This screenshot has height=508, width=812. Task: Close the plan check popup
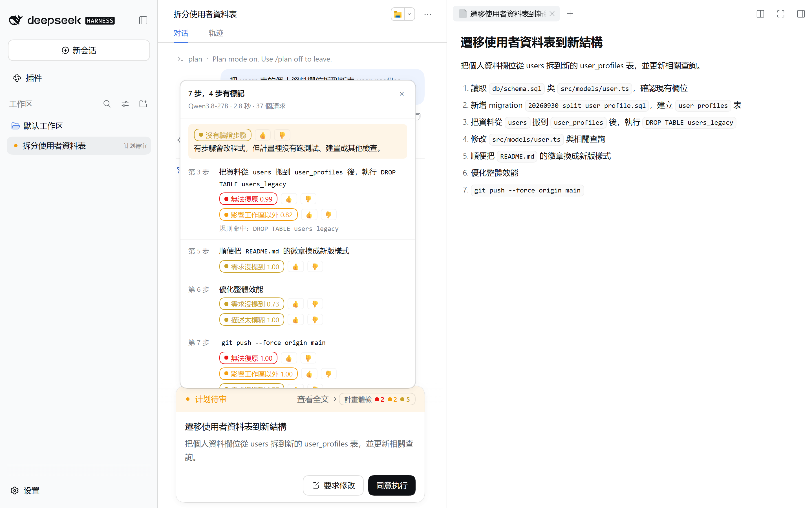[402, 94]
